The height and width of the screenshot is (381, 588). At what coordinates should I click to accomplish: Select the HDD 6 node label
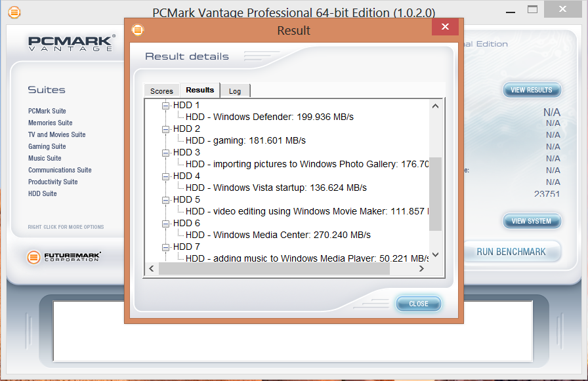tap(186, 223)
